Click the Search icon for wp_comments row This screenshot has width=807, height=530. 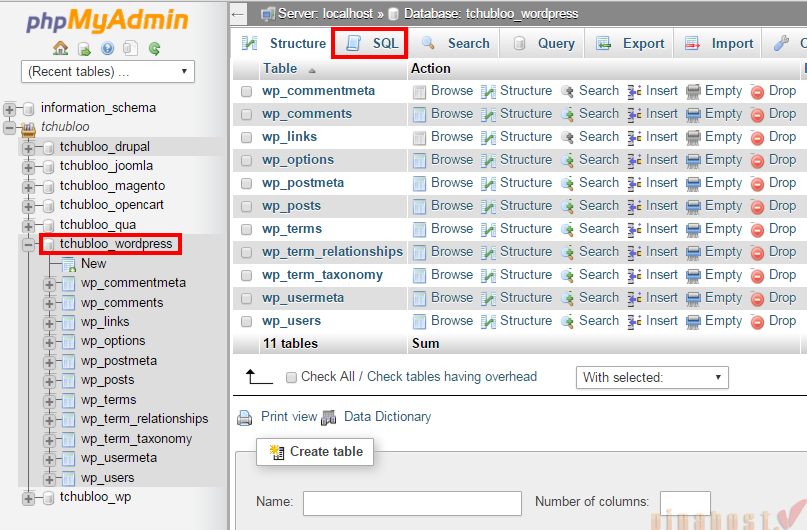(567, 114)
